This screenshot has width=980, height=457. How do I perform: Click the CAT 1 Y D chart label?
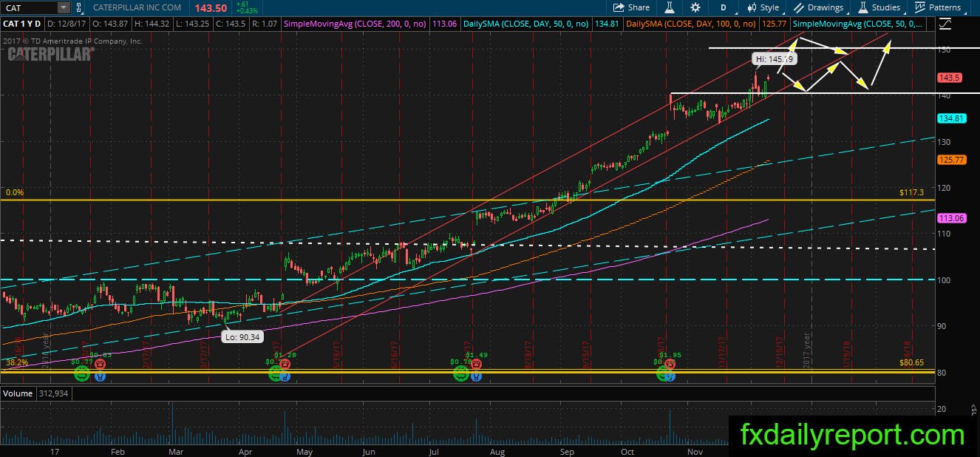(x=21, y=24)
